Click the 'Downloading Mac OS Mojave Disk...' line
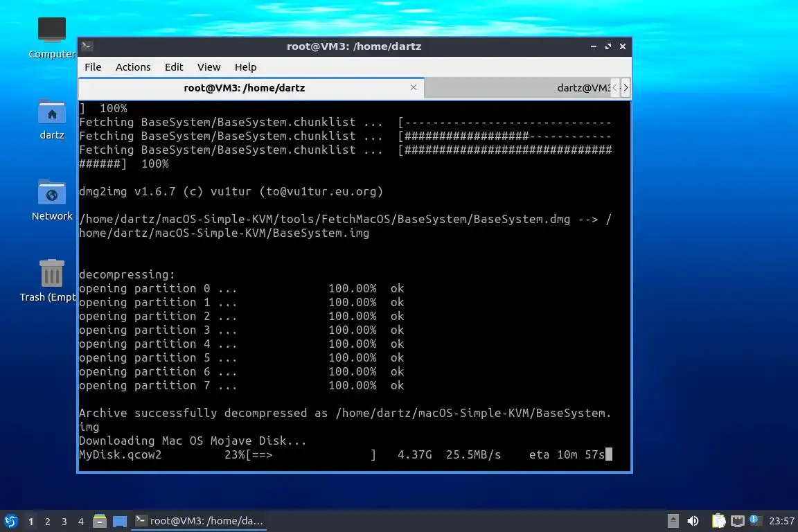The width and height of the screenshot is (798, 532). (x=193, y=441)
